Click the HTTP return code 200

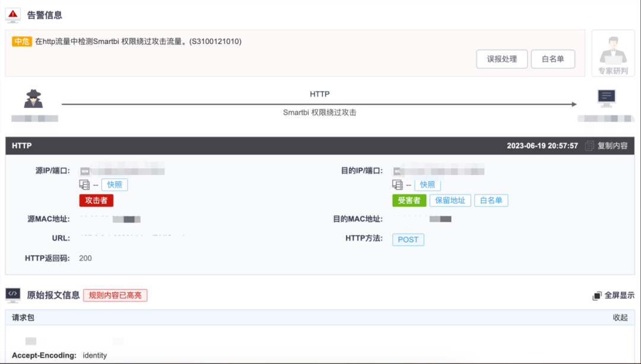(x=85, y=258)
